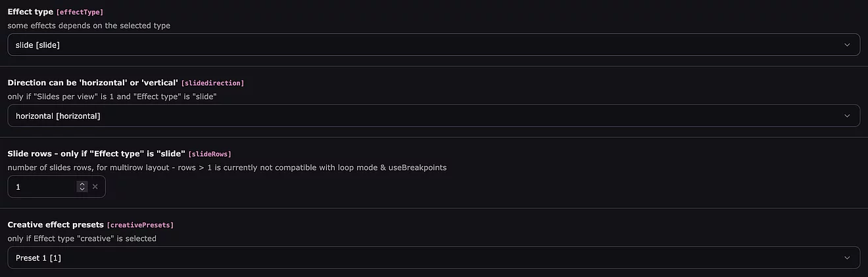868x277 pixels.
Task: Click into the Slide rows number field
Action: pyautogui.click(x=43, y=187)
